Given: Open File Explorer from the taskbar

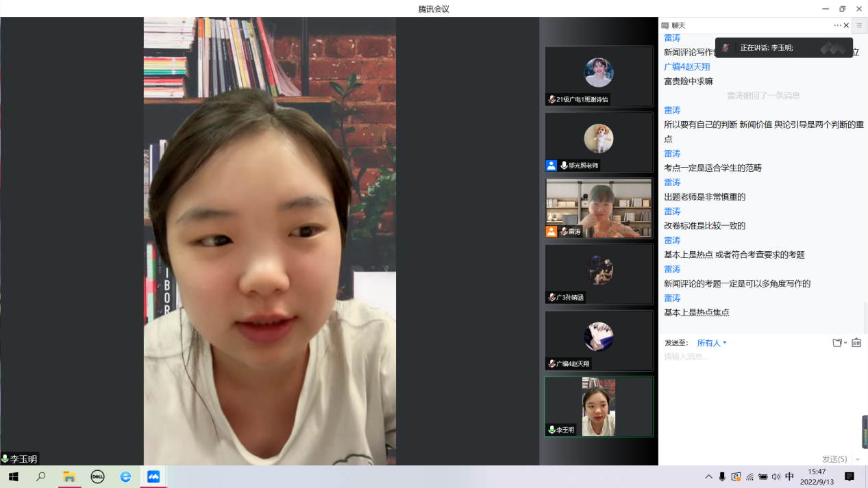Looking at the screenshot, I should click(x=69, y=477).
